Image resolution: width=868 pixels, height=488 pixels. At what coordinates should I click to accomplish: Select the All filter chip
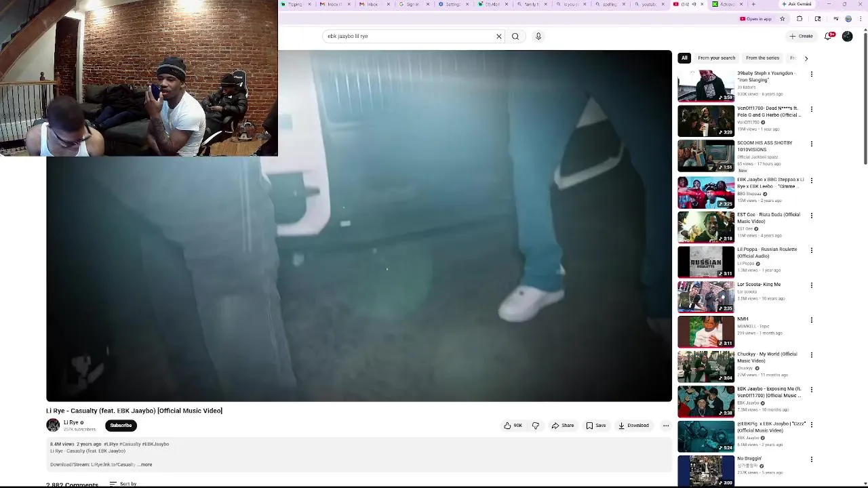(x=684, y=58)
